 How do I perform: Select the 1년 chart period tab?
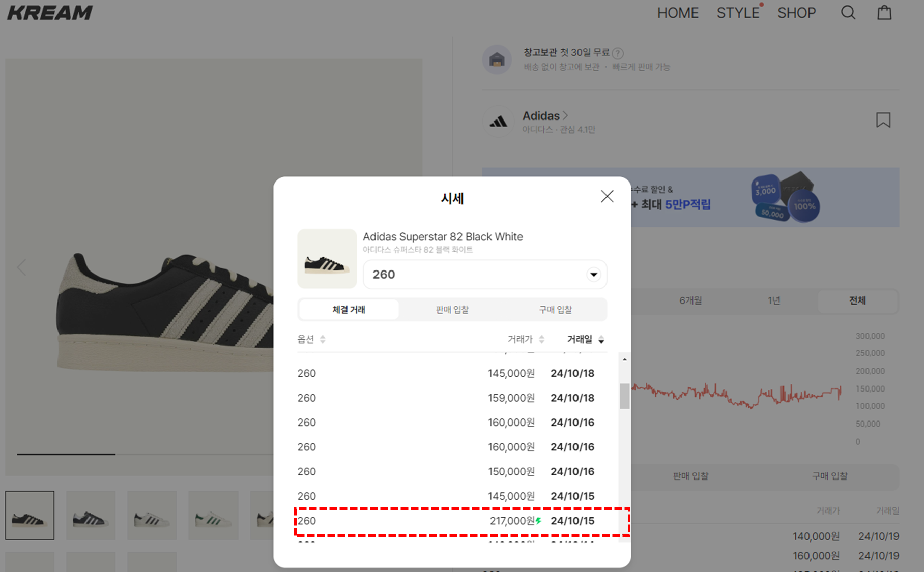[774, 300]
